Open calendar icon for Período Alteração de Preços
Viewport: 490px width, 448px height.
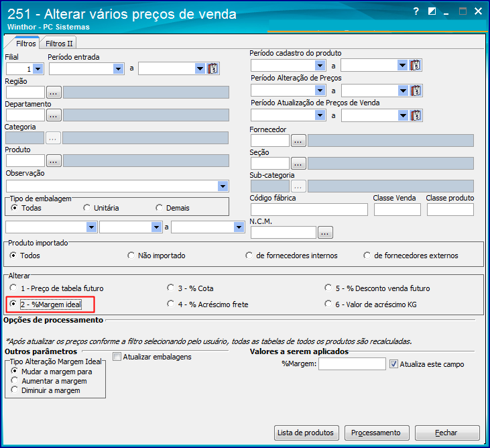pos(416,91)
